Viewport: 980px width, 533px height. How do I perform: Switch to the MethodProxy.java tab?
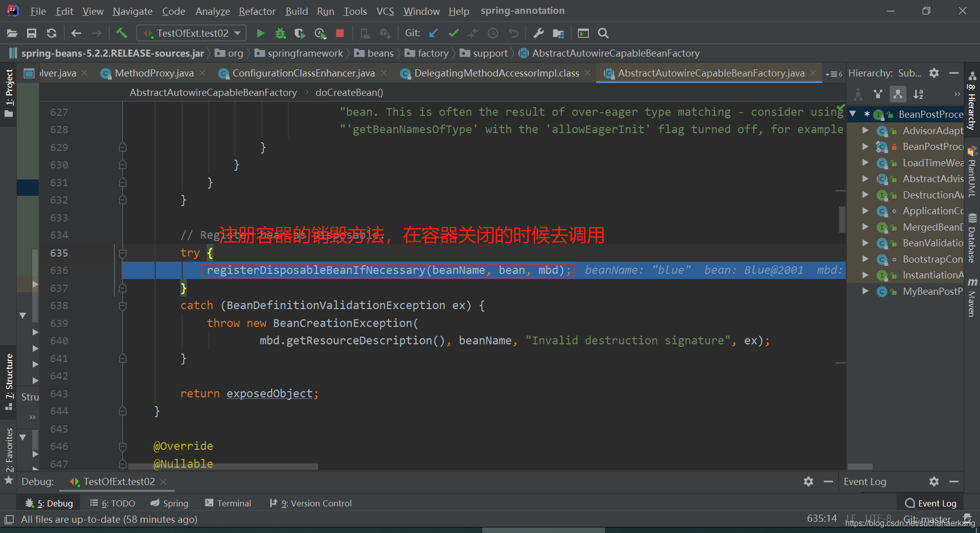pyautogui.click(x=154, y=73)
